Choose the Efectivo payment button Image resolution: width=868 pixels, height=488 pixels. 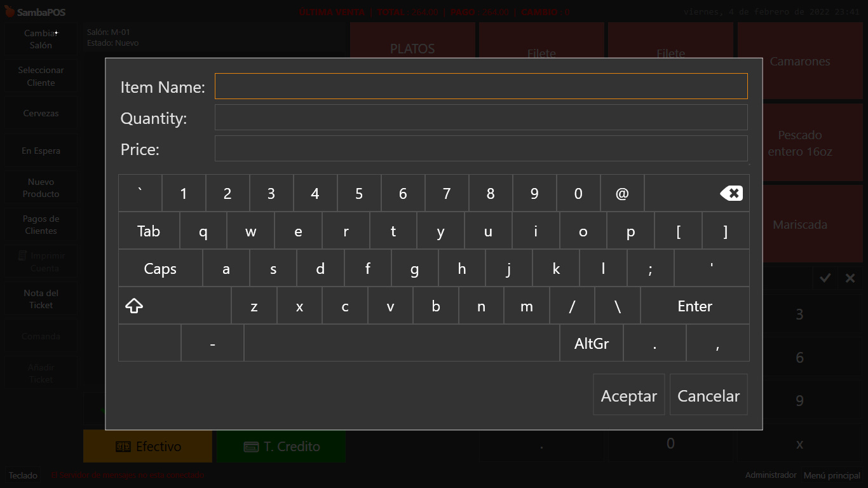click(148, 447)
